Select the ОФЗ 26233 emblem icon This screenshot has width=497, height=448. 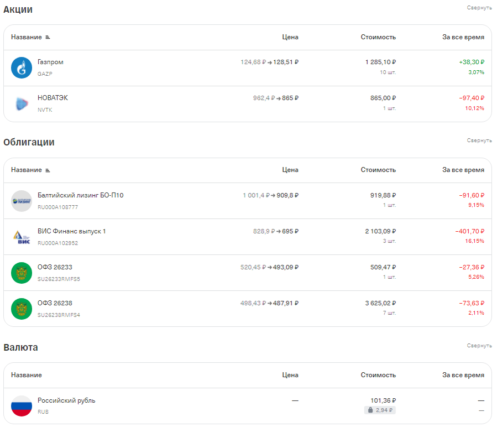22,273
